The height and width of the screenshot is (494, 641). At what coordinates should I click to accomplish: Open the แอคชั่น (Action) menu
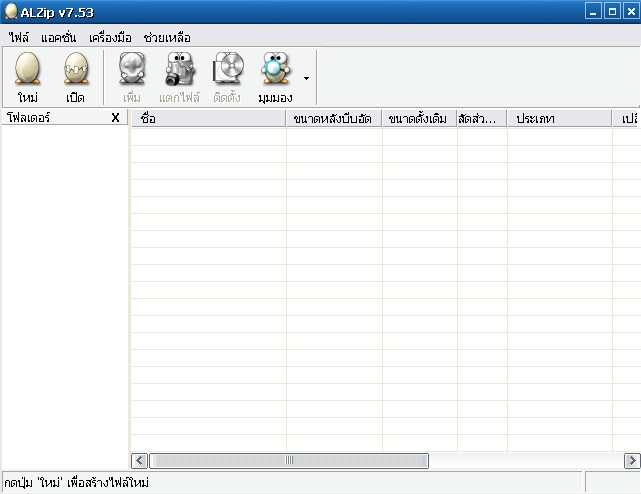tap(58, 38)
